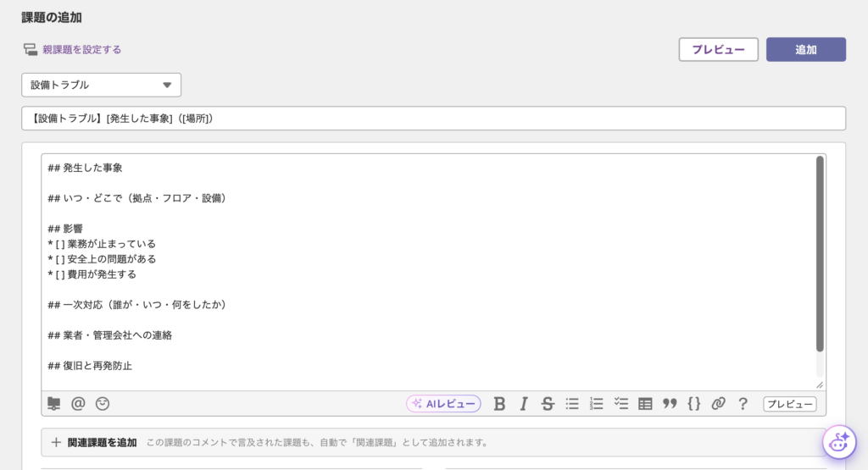This screenshot has height=470, width=868.
Task: Start the AIレビュー review button
Action: pyautogui.click(x=443, y=404)
